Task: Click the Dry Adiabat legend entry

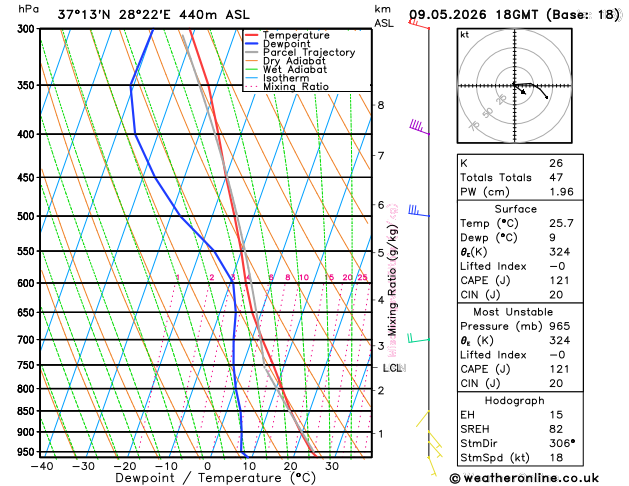Action: [285, 61]
